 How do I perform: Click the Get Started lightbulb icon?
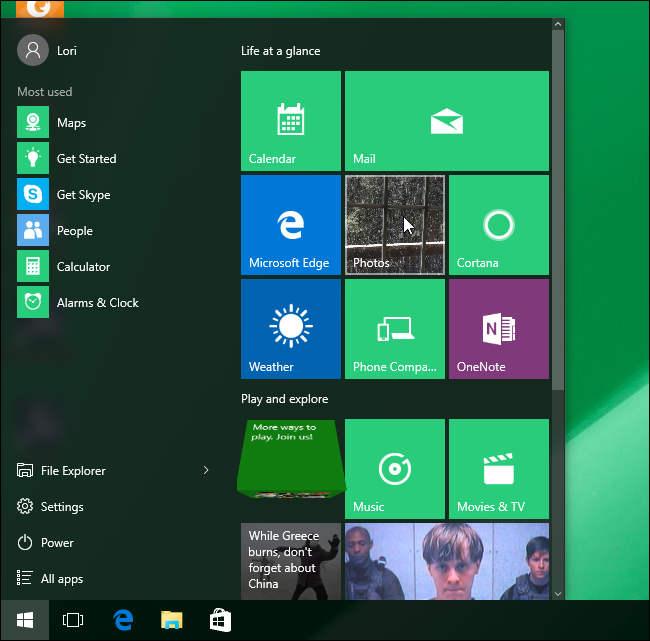point(33,158)
